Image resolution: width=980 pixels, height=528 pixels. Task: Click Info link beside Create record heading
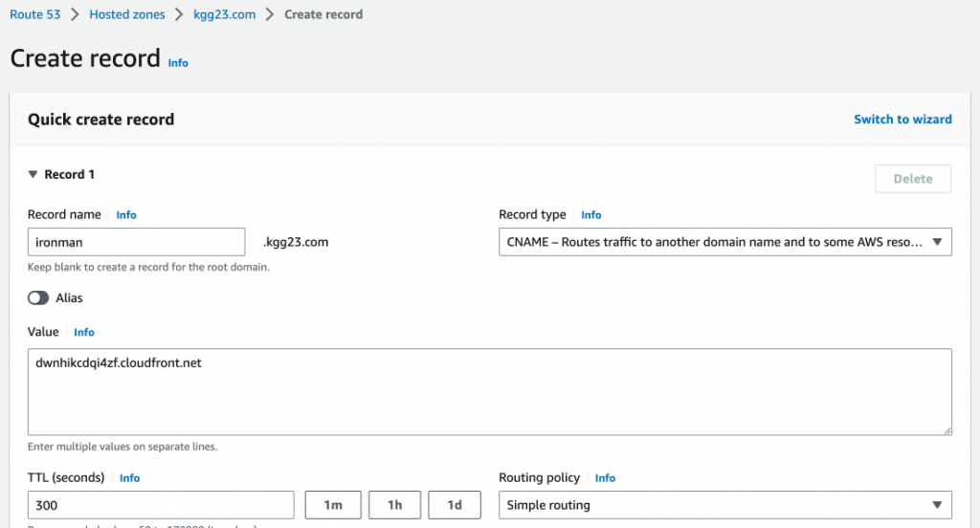coord(178,63)
